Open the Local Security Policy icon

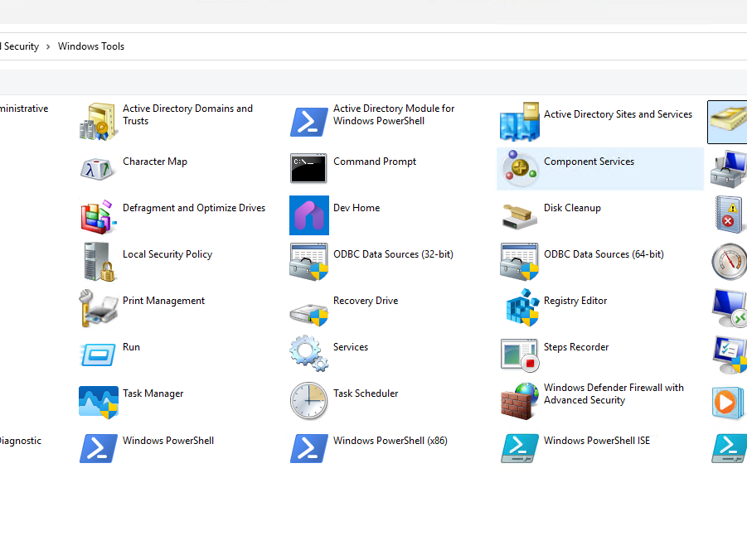click(x=99, y=262)
